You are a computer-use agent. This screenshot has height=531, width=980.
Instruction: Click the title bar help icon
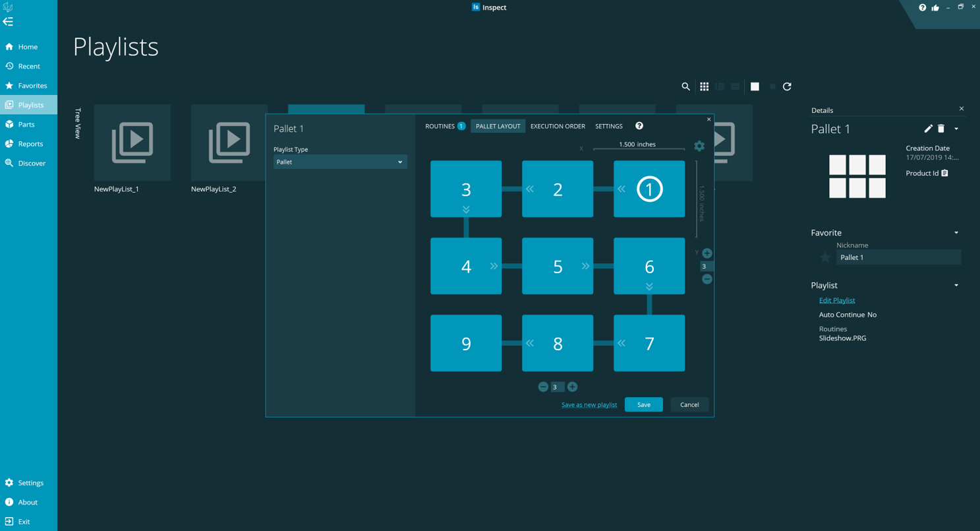click(x=922, y=7)
